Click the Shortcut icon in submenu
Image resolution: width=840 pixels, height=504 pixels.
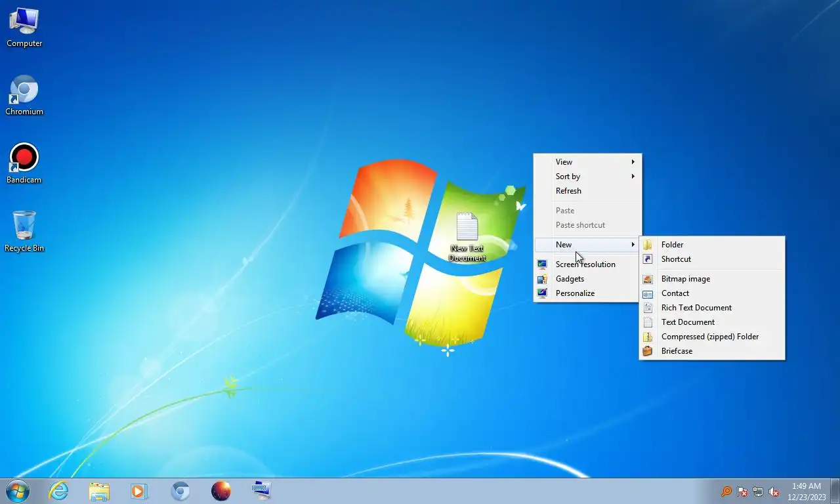(648, 259)
